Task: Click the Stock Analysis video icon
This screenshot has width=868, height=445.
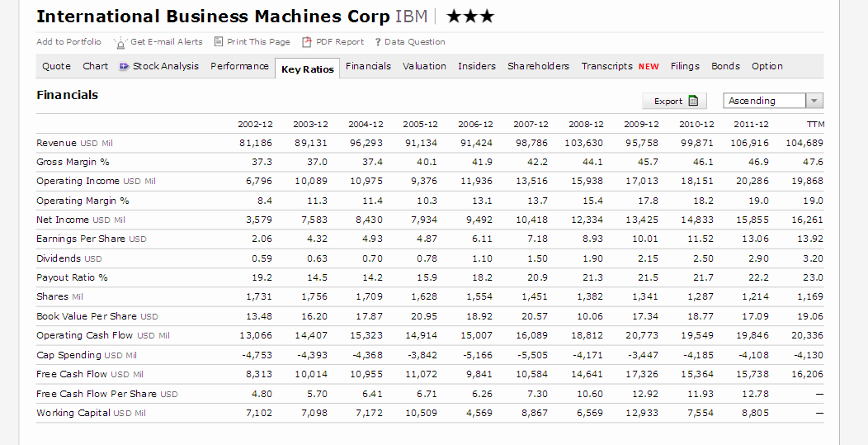Action: click(124, 67)
